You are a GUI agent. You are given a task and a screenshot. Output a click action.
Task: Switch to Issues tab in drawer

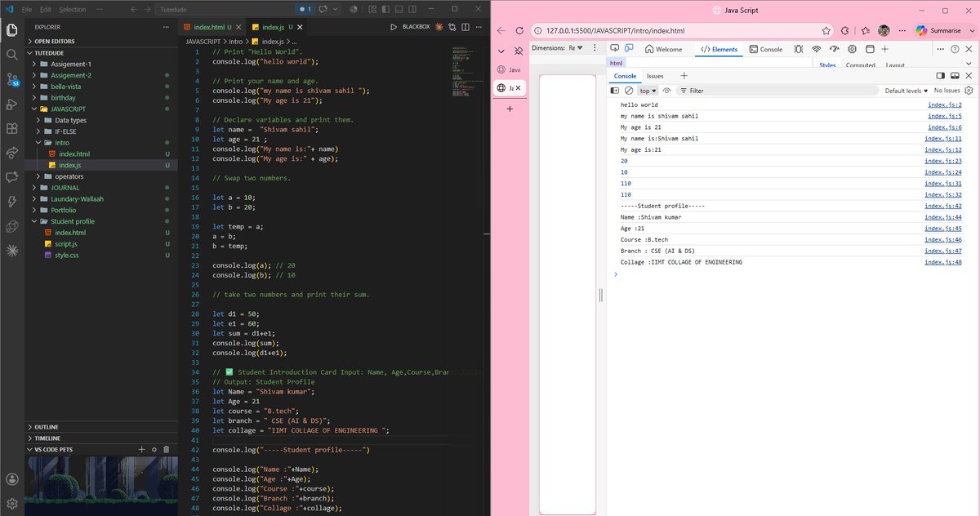655,76
